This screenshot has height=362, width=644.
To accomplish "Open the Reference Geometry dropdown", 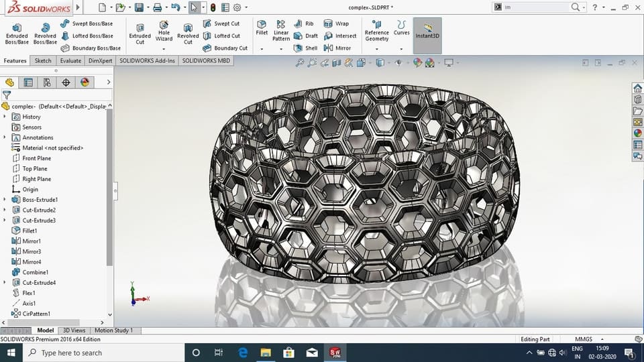I will click(x=376, y=48).
